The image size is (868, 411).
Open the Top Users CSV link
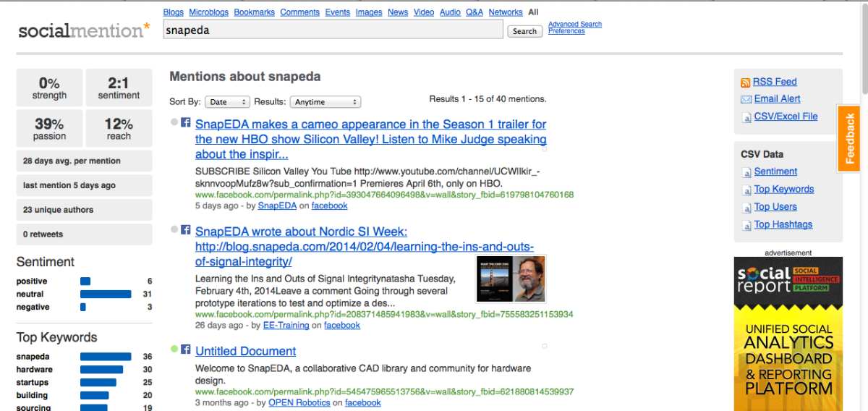[775, 207]
